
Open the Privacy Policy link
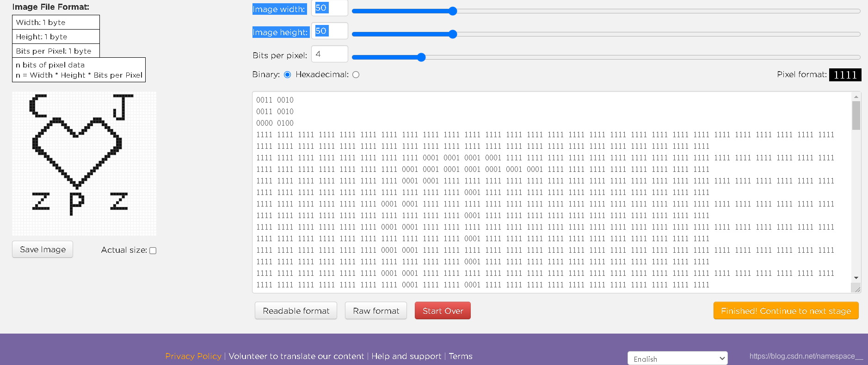point(193,356)
